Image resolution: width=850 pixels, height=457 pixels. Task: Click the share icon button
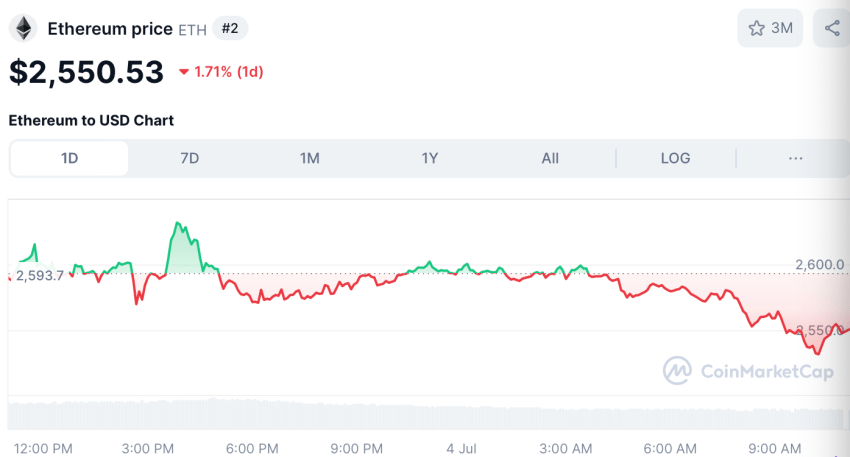832,28
